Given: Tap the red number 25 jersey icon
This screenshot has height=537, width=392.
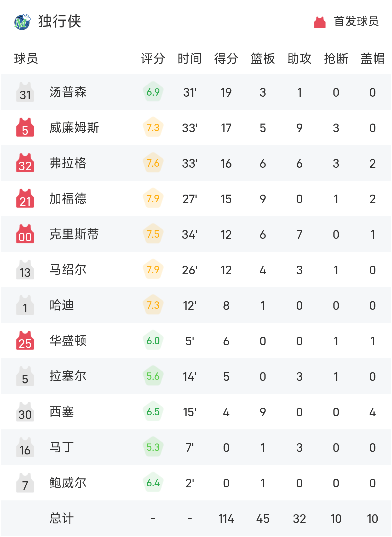Looking at the screenshot, I should 25,341.
